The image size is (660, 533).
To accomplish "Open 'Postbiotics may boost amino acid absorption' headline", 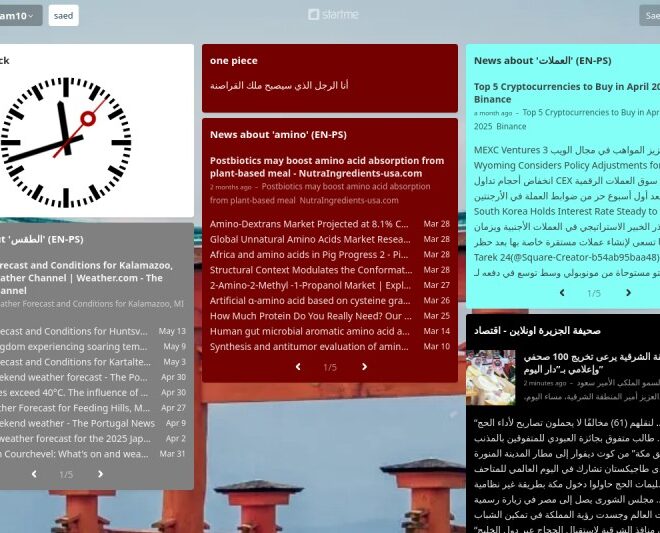I will (327, 167).
